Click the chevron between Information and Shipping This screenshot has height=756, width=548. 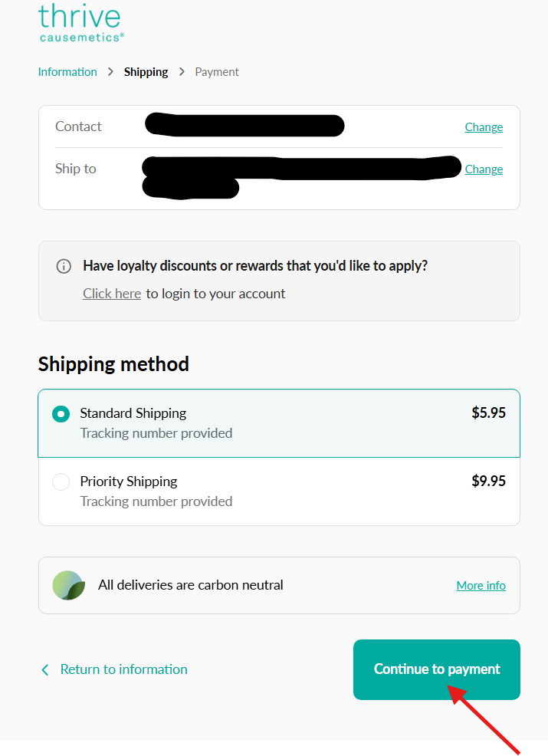click(110, 71)
